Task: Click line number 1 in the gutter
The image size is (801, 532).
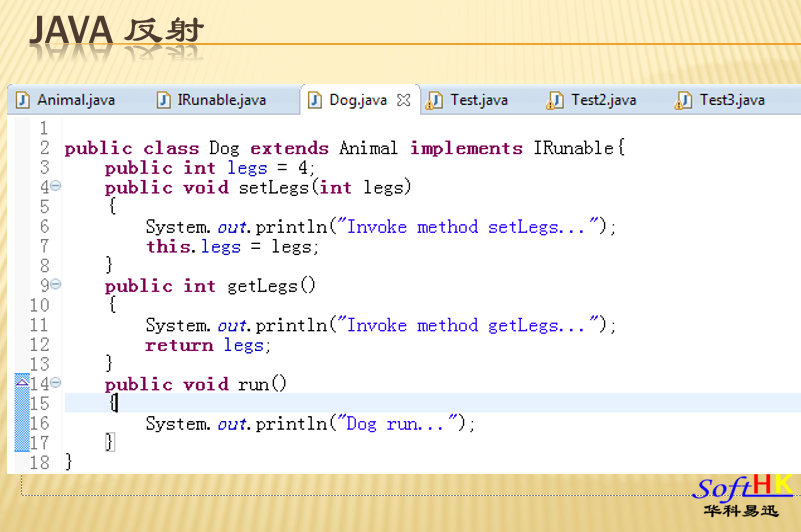Action: tap(44, 128)
